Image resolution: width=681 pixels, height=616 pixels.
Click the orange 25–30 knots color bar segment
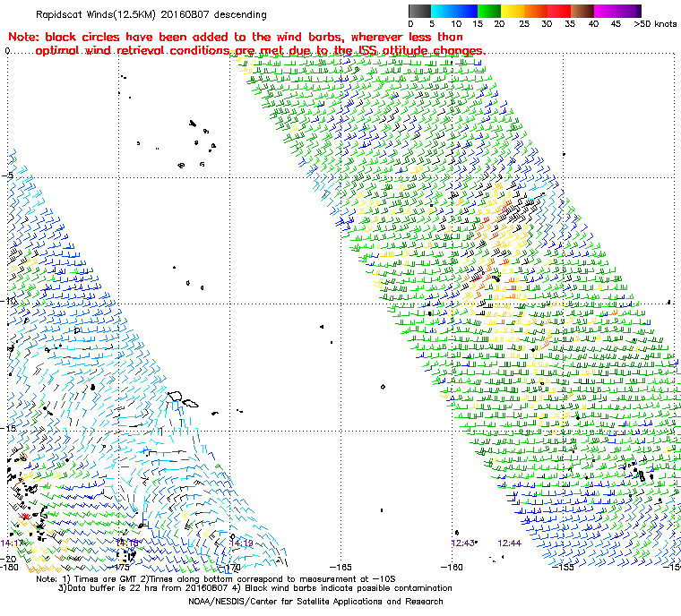click(x=536, y=11)
